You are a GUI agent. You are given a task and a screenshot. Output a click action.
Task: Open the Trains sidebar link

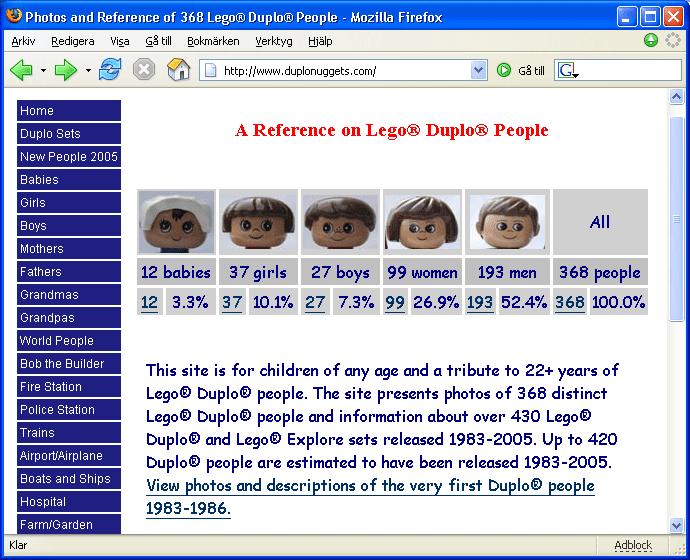click(69, 432)
